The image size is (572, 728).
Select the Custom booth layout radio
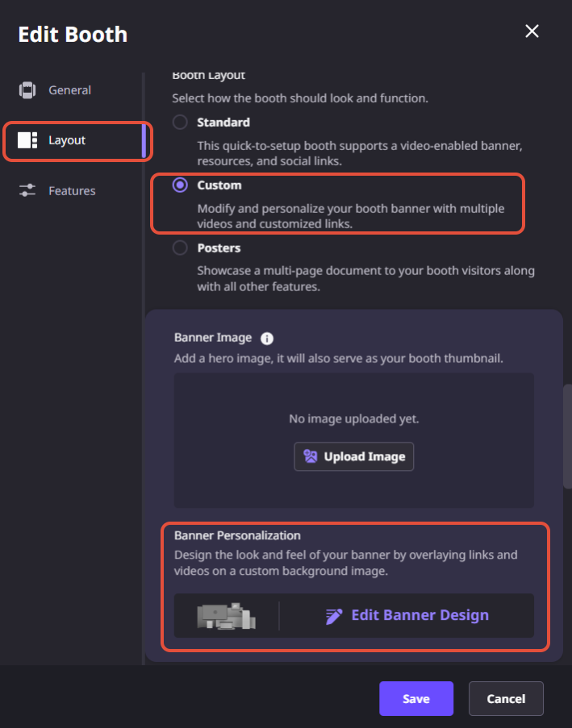(180, 185)
